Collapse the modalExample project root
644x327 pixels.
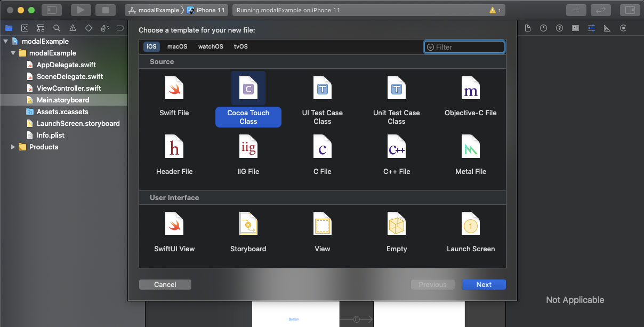[x=5, y=41]
